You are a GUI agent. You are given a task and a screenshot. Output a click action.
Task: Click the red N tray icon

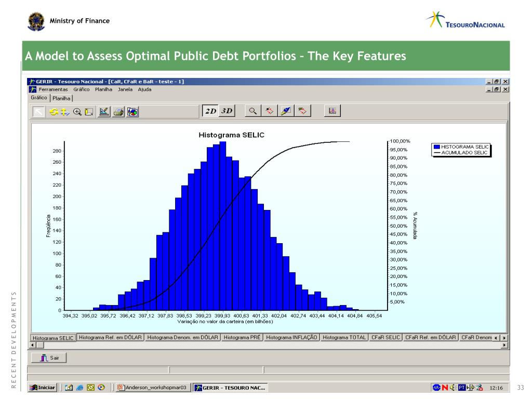(x=445, y=387)
